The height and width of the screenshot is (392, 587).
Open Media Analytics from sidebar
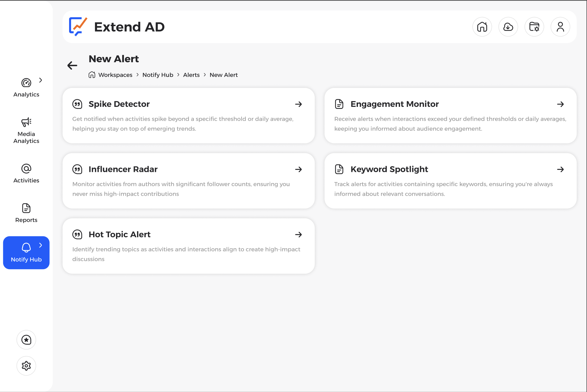26,131
